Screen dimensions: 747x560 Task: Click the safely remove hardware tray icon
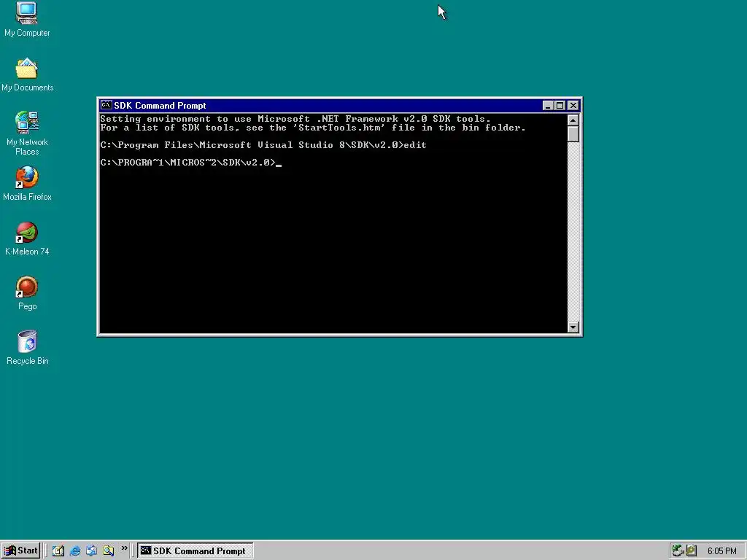click(x=678, y=551)
